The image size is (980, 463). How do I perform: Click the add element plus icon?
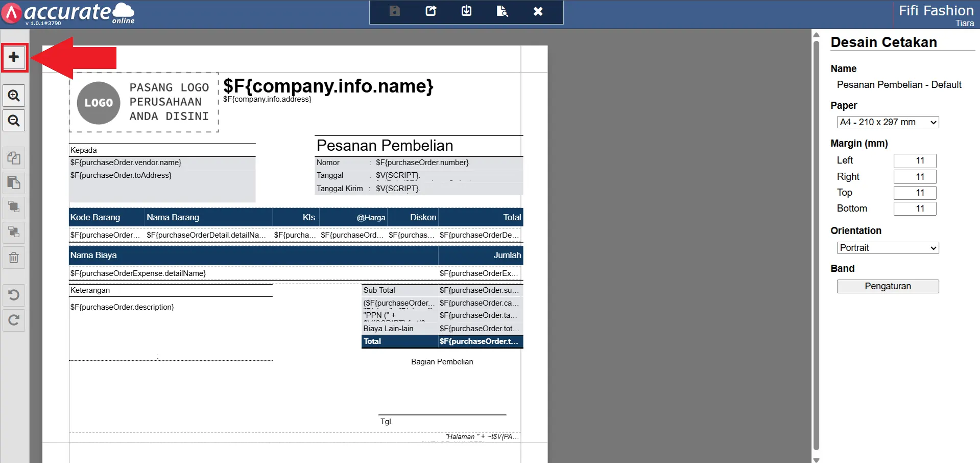(14, 57)
